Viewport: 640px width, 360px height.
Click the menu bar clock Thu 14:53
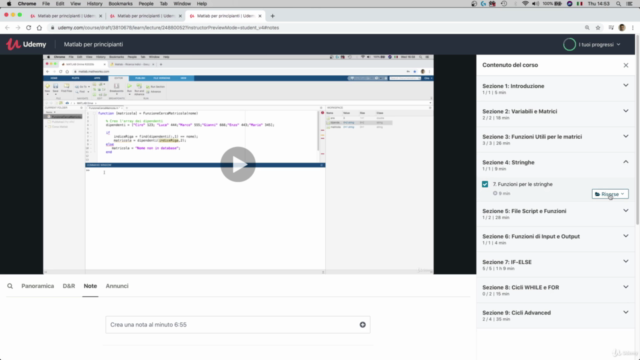tap(598, 4)
